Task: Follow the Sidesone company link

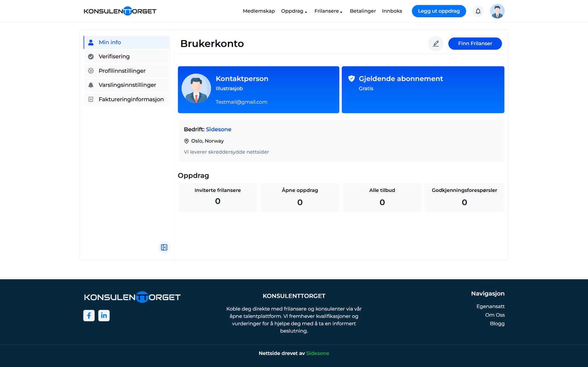Action: coord(218,129)
